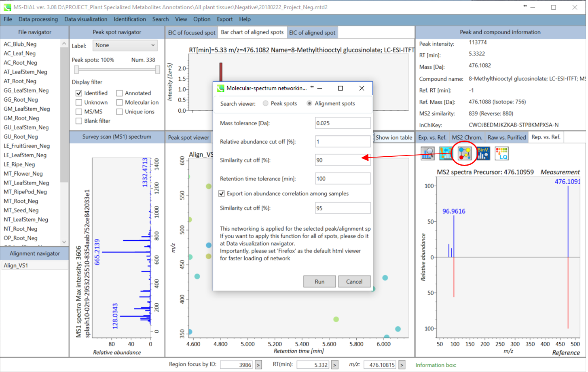Viewport: 588px width, 372px height.
Task: Select AC_Blub_Neg in file navigator
Action: (x=20, y=44)
